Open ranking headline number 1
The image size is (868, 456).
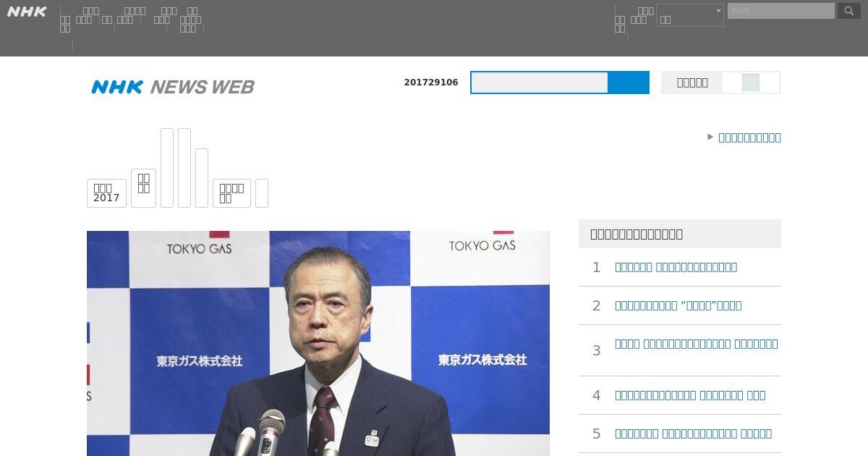[x=676, y=267]
